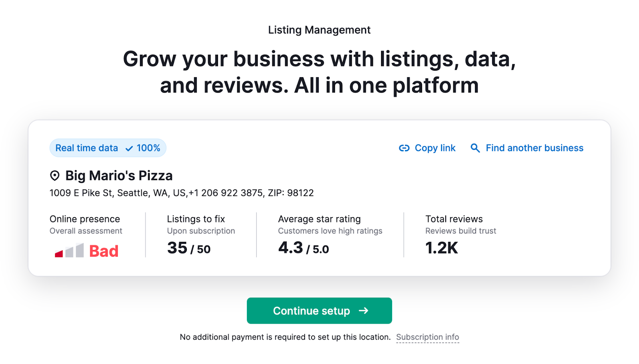Screen dimensions: 639x364
Task: Click the arrow icon inside Continue setup
Action: click(x=363, y=311)
